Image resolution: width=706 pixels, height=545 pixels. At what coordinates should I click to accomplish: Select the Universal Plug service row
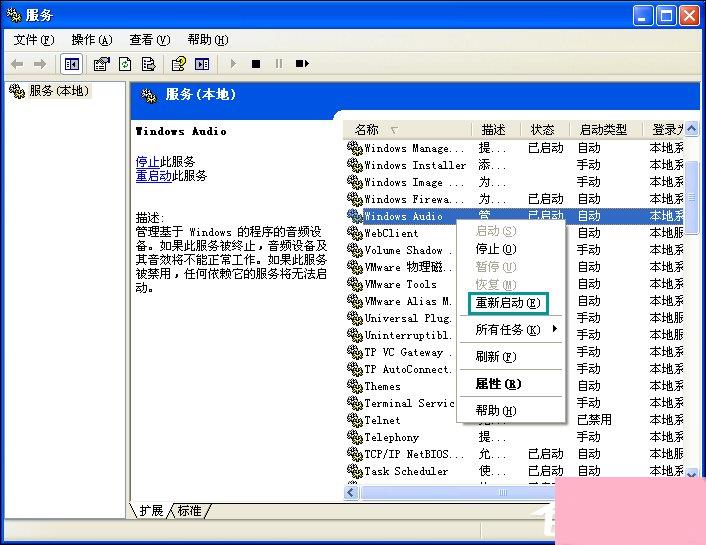coord(513,318)
